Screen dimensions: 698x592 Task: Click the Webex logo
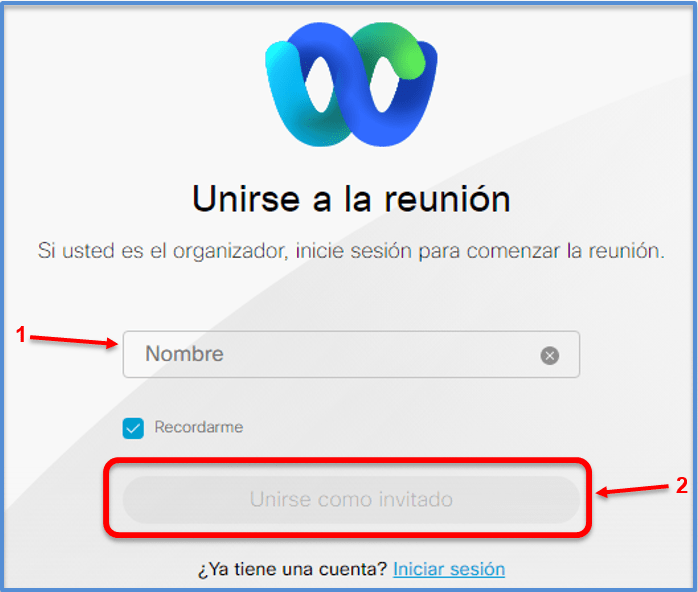click(351, 84)
